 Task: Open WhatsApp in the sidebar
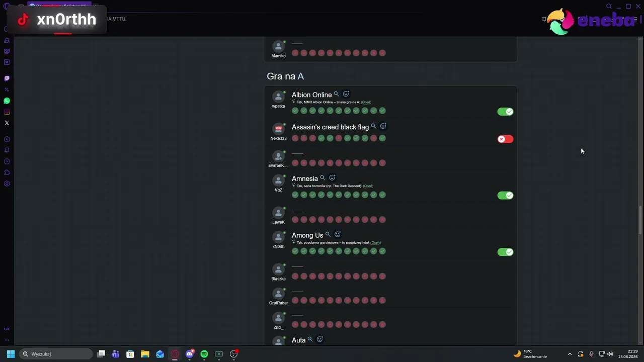pyautogui.click(x=7, y=101)
